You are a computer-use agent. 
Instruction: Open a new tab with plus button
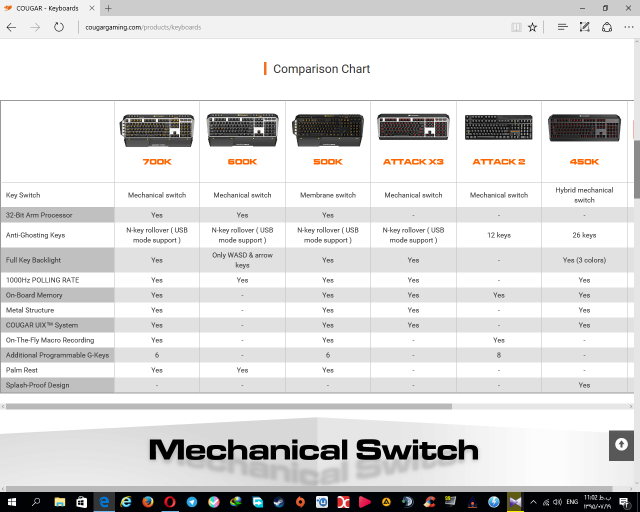point(108,8)
